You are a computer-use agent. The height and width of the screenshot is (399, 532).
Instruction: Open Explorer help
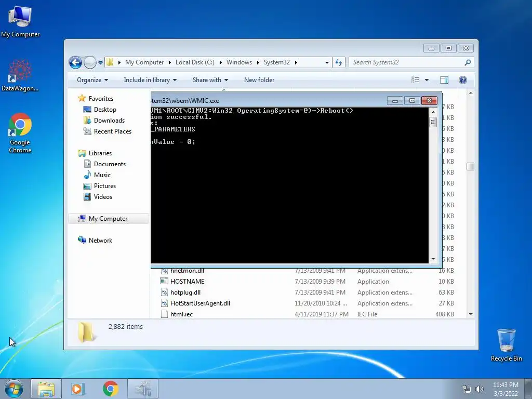(x=463, y=80)
